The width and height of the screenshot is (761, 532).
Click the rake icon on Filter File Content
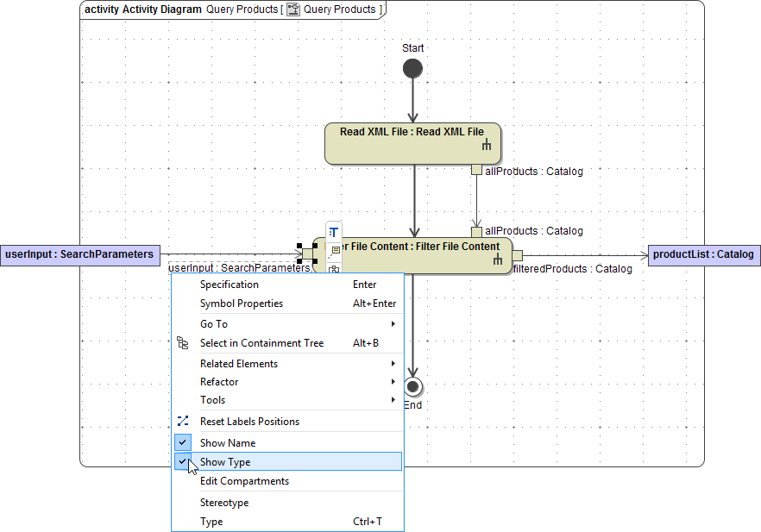coord(497,260)
